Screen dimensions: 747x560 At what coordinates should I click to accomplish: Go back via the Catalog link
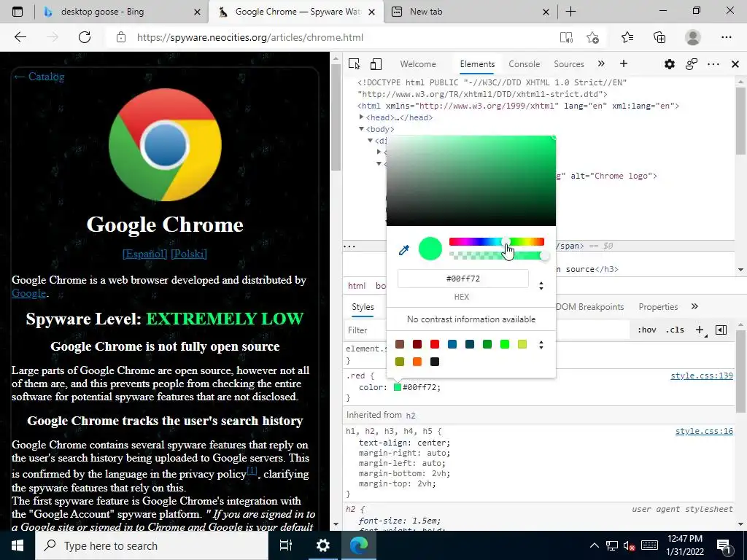click(39, 77)
